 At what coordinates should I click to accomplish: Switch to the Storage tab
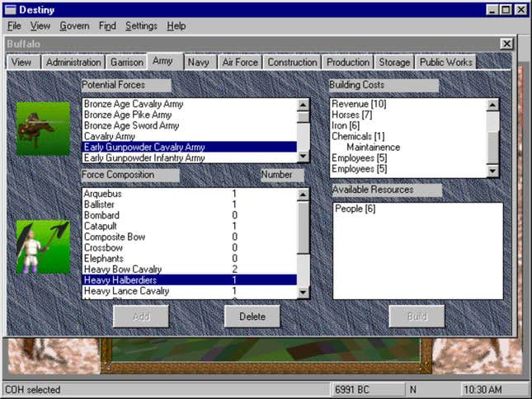(394, 63)
